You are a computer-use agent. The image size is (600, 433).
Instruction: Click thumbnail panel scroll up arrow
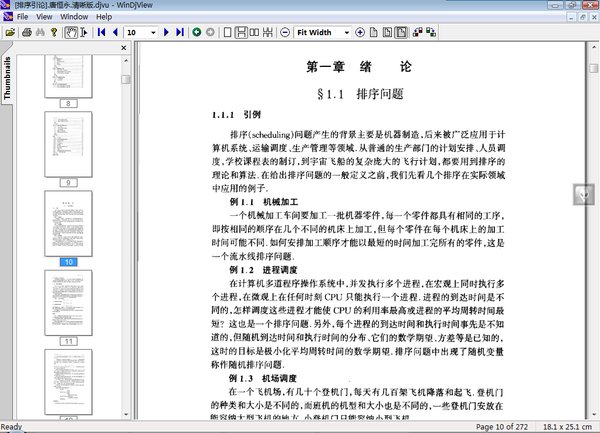click(x=126, y=60)
